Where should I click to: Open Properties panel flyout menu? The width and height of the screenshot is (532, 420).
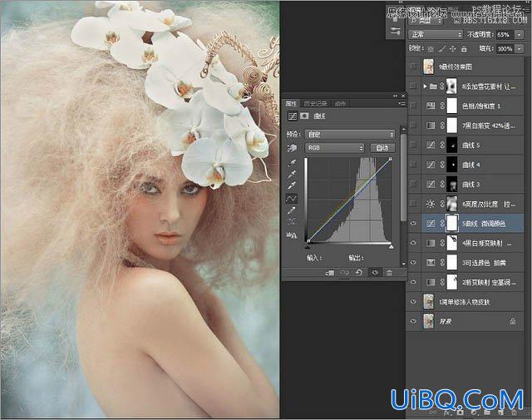(x=401, y=104)
